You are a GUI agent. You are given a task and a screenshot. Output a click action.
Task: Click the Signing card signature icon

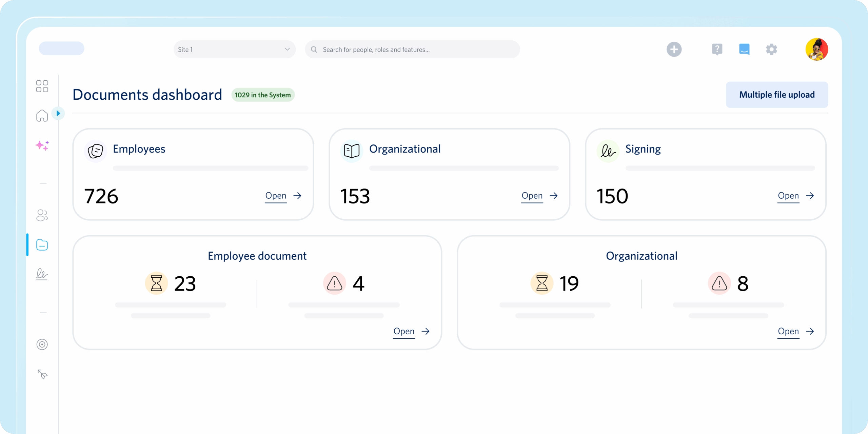(x=608, y=151)
